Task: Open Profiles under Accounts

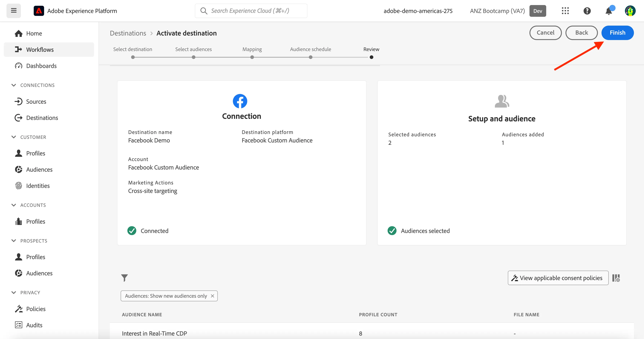Action: click(49, 222)
